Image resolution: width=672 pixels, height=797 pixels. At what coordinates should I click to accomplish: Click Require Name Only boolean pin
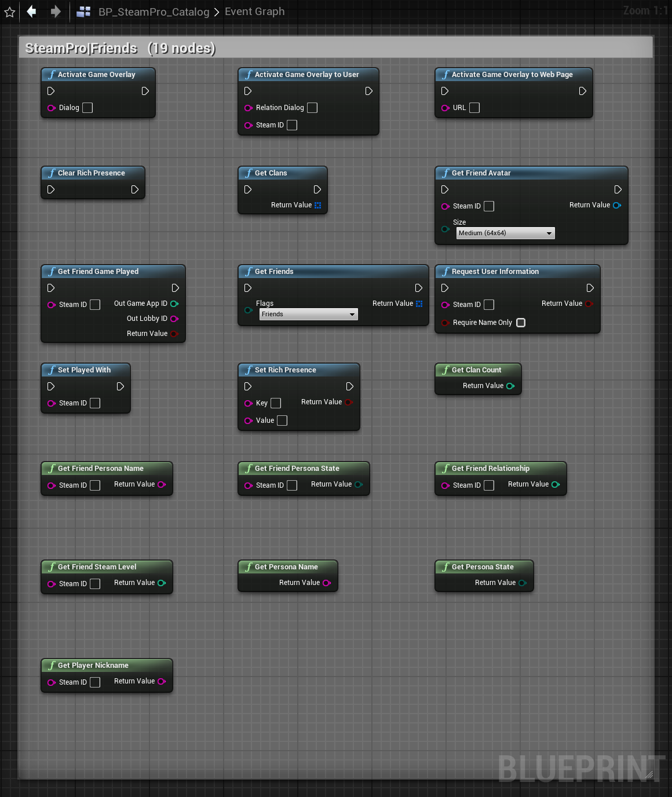[x=445, y=323]
